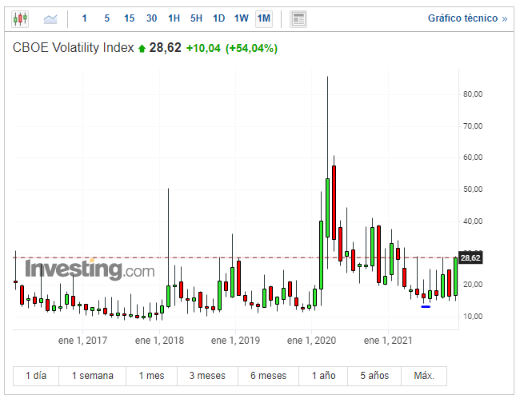
Task: Click the ene 1, 2017 axis label
Action: point(82,341)
